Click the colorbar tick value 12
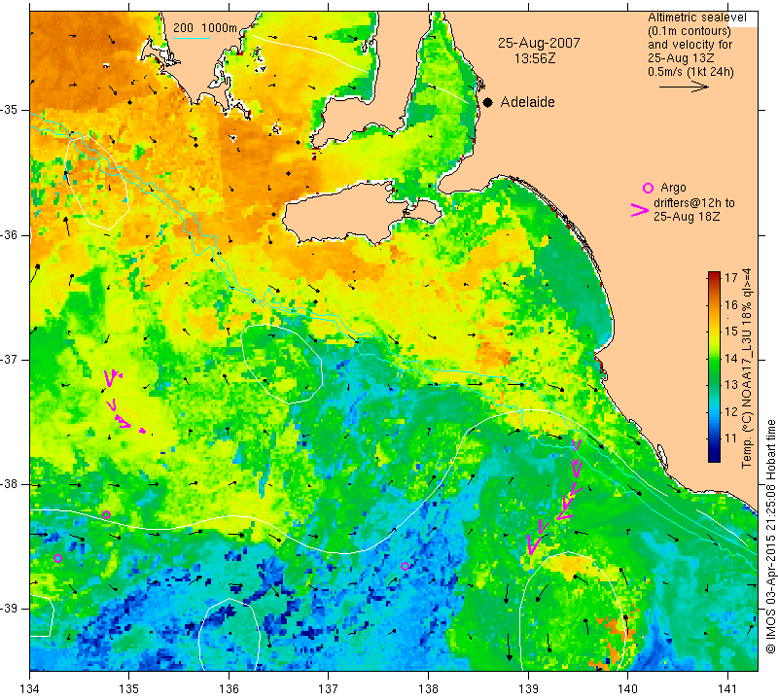This screenshot has height=700, width=778. pyautogui.click(x=731, y=411)
